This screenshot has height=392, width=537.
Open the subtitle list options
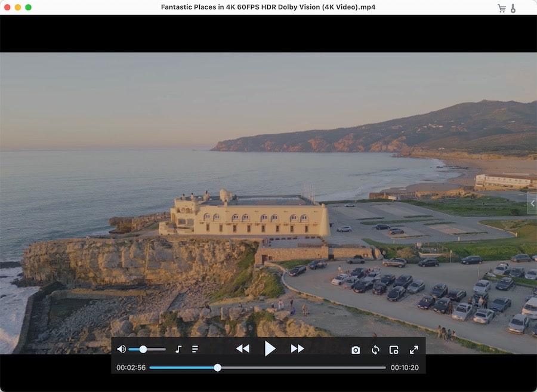click(x=195, y=349)
